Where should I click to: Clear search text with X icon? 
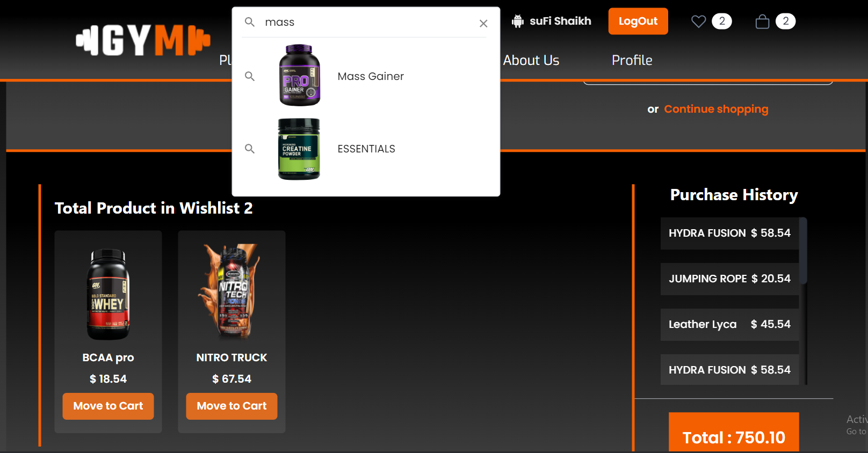[483, 23]
